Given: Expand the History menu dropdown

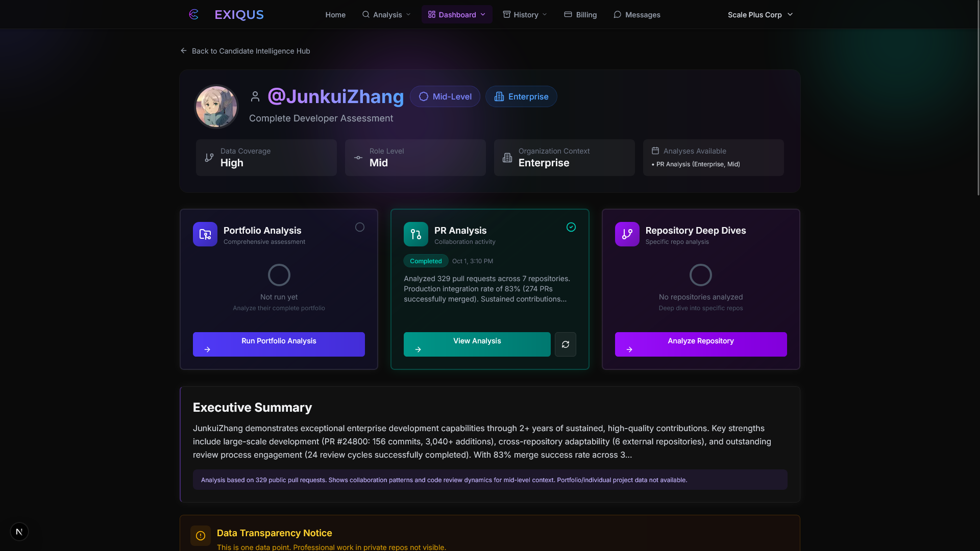Looking at the screenshot, I should 525,15.
